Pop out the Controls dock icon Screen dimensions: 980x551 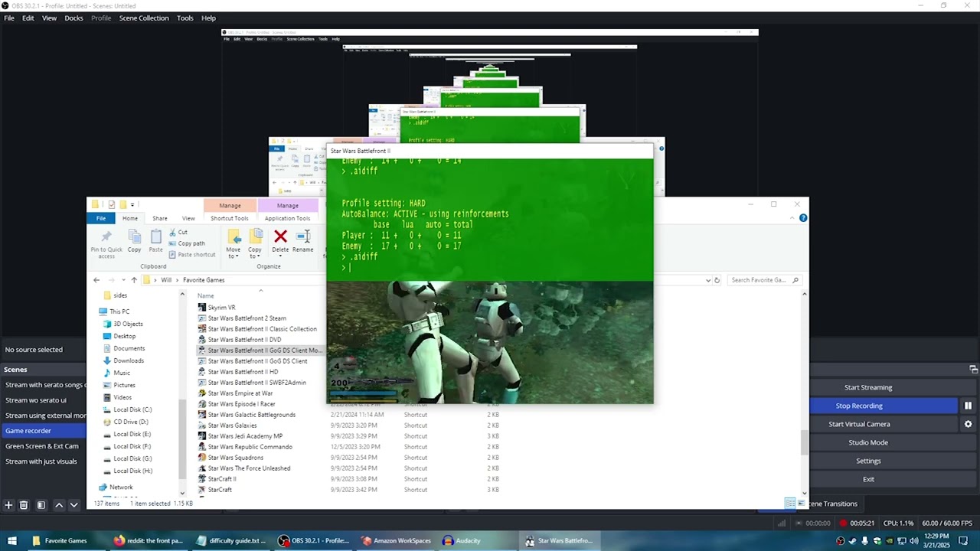(x=973, y=369)
